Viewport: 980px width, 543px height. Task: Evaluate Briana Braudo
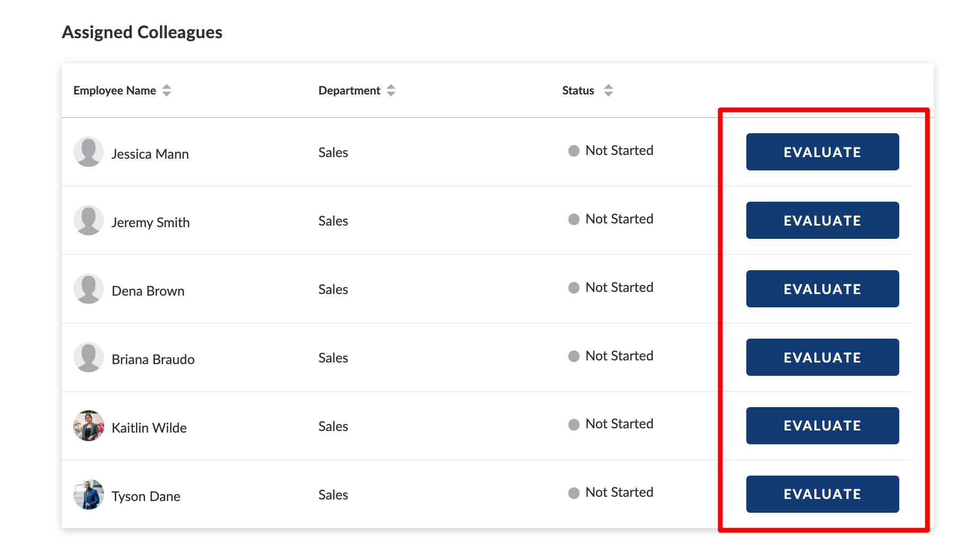point(822,357)
